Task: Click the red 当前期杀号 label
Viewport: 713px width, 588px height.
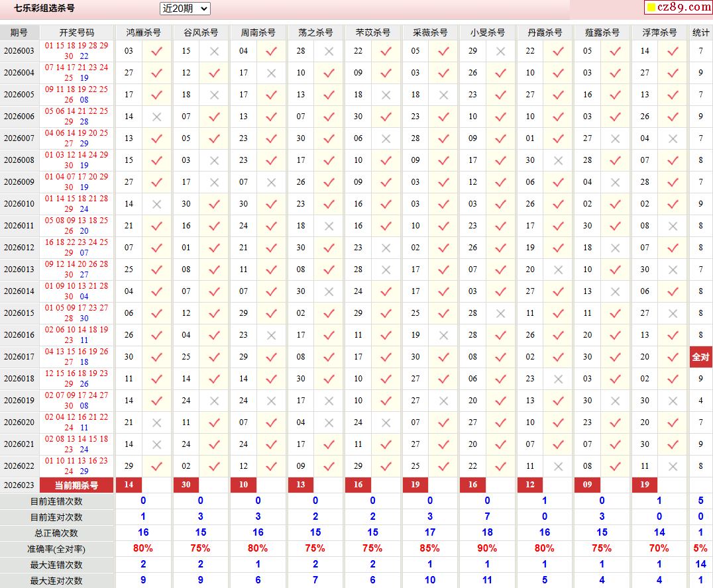Action: pyautogui.click(x=76, y=485)
